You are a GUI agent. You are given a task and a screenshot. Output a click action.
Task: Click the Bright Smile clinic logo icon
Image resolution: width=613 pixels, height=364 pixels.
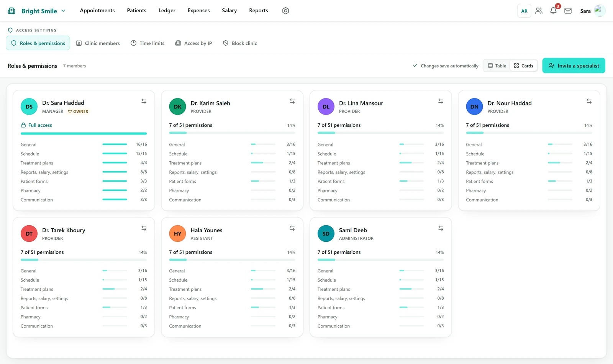[11, 11]
